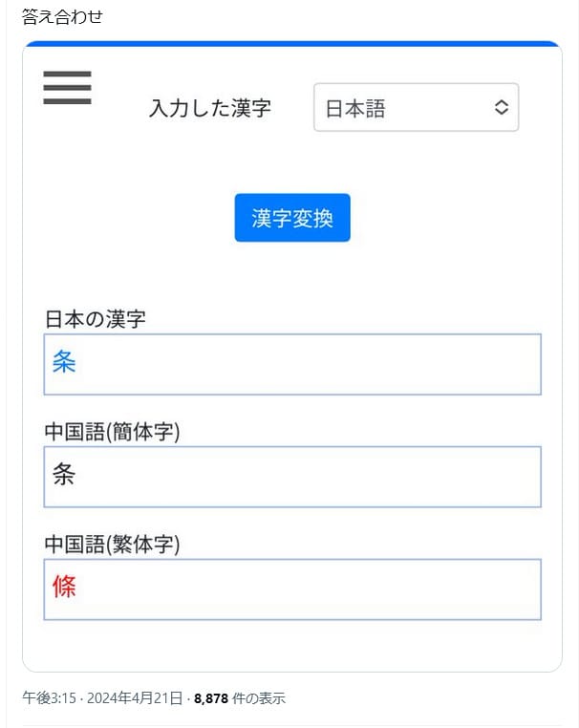Focus the 中国語(繁体字) input field
579x728 pixels.
coord(292,589)
